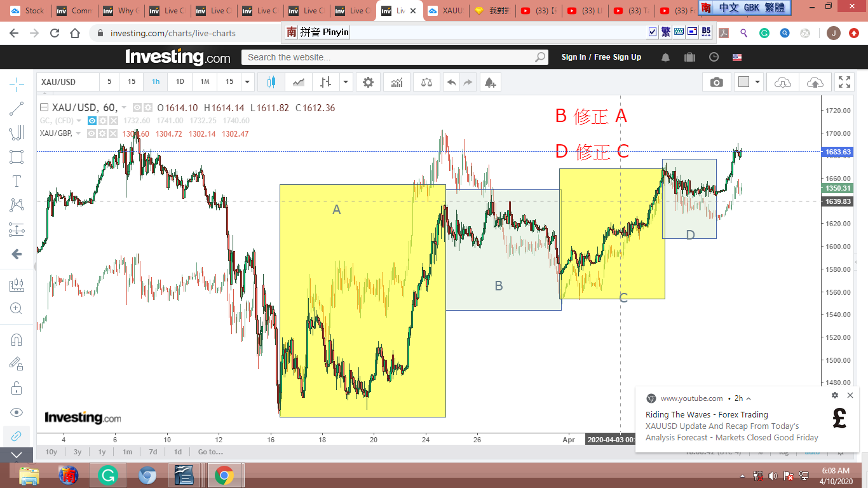868x488 pixels.
Task: Select the rectangle shape tool
Action: coord(17,157)
